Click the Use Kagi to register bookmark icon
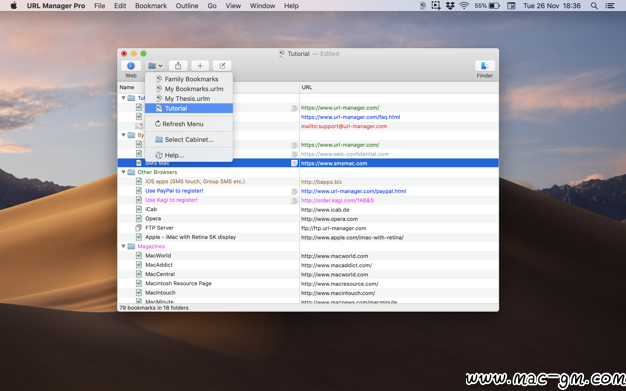Image resolution: width=626 pixels, height=391 pixels. point(139,200)
